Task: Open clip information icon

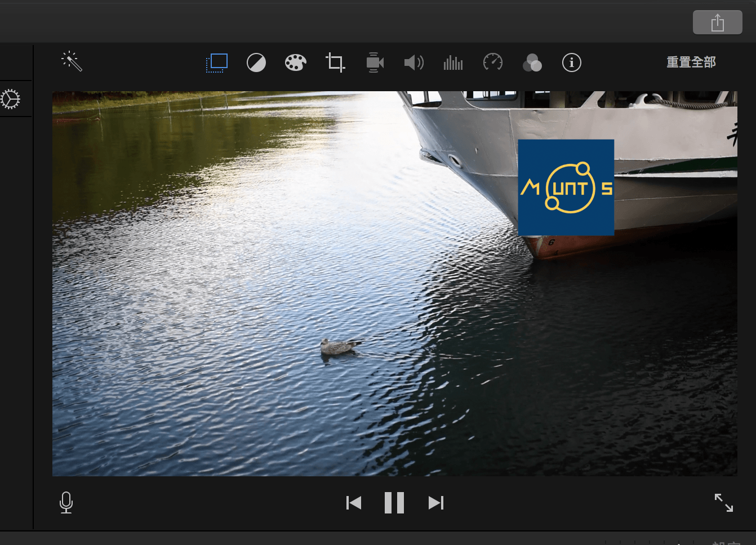Action: 572,62
